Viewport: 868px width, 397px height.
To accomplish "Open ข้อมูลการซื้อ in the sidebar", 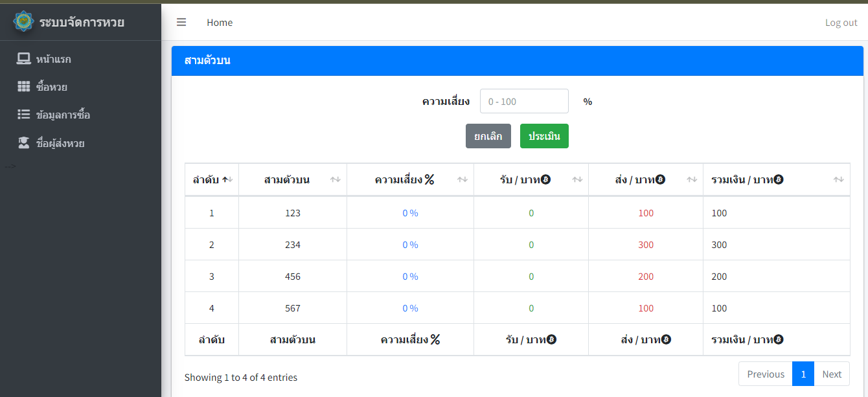I will click(x=63, y=115).
